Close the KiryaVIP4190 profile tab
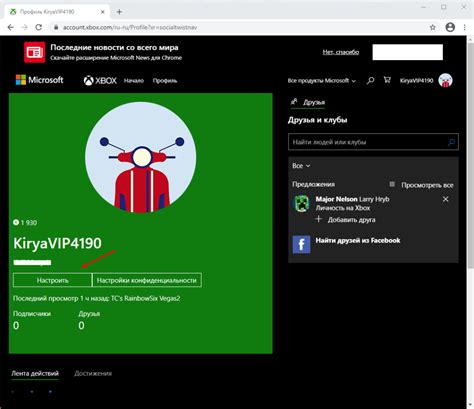Viewport: 474px width, 409px height. click(103, 12)
